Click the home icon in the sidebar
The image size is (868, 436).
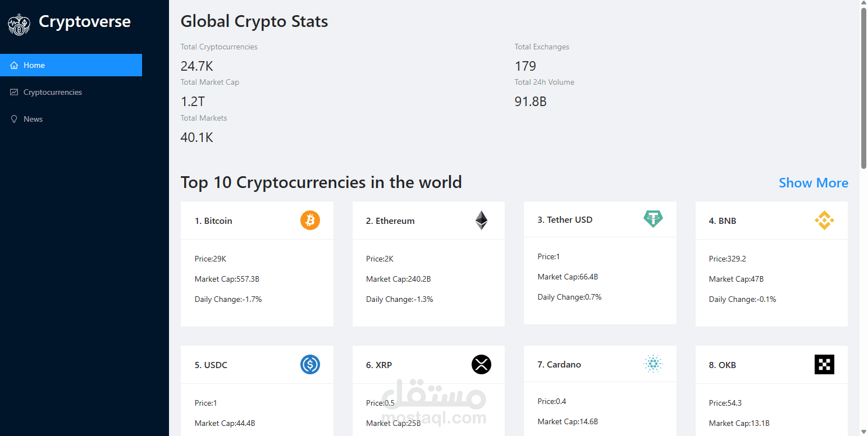[x=14, y=65]
